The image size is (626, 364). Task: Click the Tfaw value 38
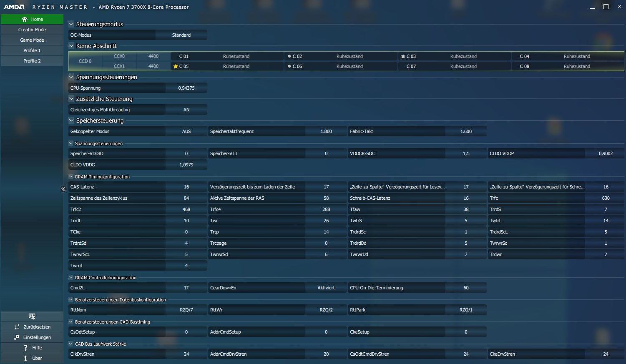[466, 209]
